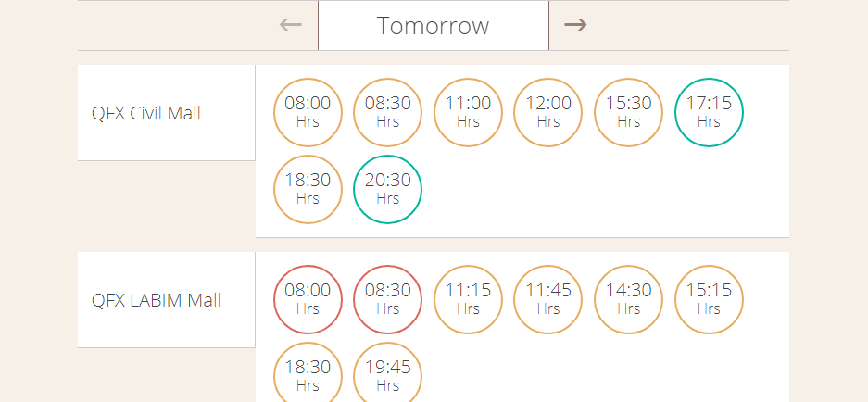Screen dimensions: 868x402
Task: Go to next day with right arrow
Action: coord(575,25)
